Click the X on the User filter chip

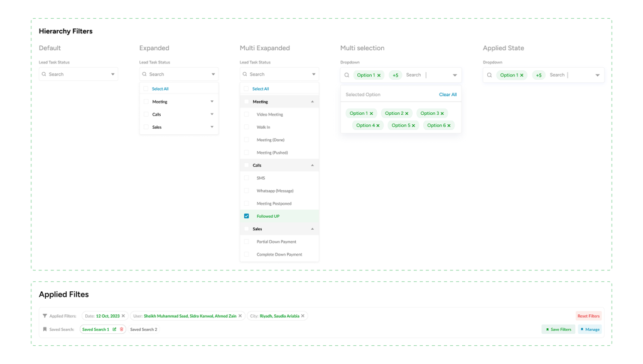point(240,316)
